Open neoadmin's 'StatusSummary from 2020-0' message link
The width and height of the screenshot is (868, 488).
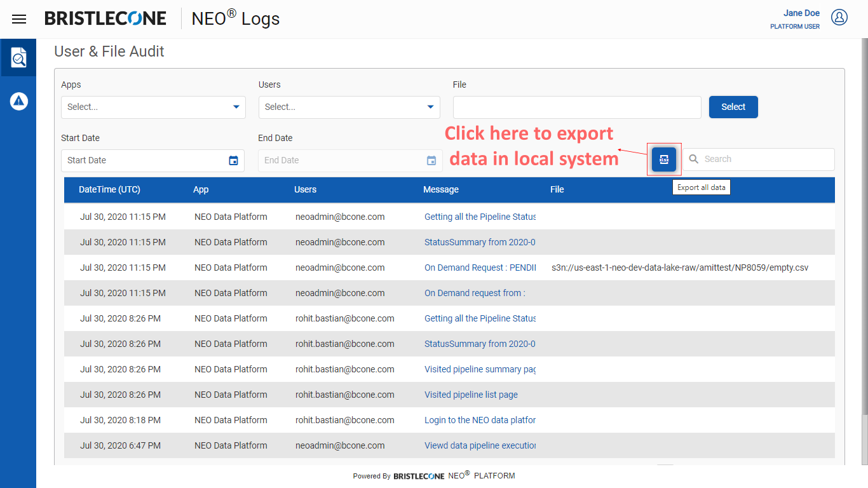point(480,242)
